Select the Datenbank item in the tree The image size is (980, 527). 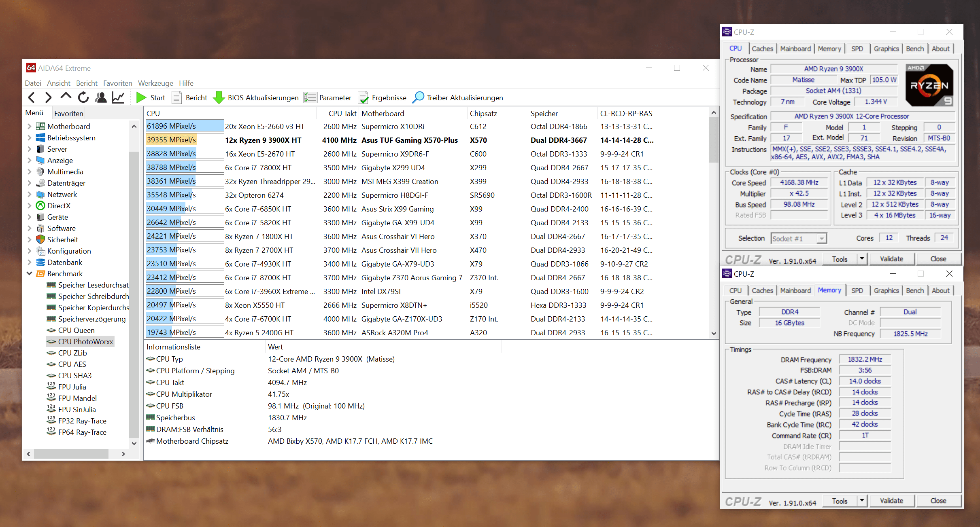tap(64, 262)
